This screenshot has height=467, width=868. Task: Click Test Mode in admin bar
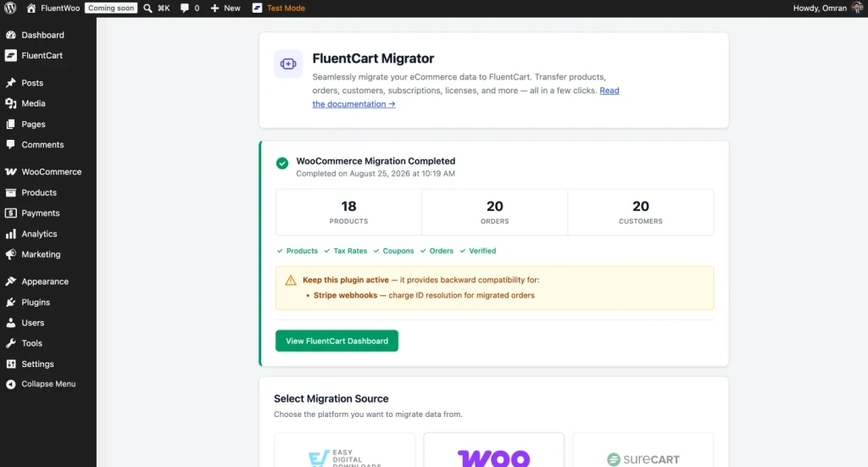(286, 8)
